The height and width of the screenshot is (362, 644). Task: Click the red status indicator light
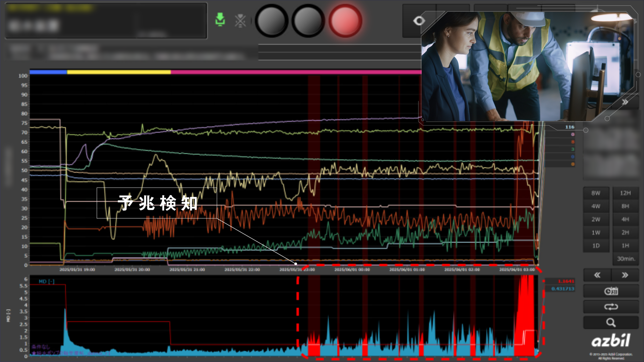point(345,20)
